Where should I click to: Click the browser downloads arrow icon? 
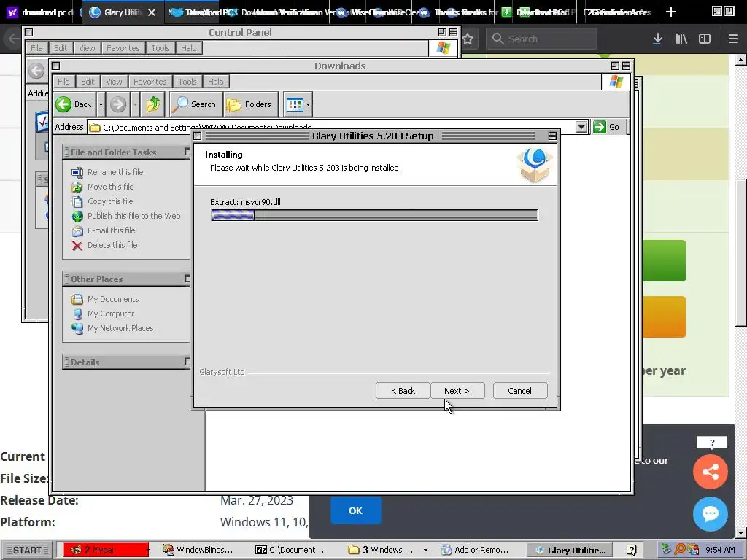(657, 39)
